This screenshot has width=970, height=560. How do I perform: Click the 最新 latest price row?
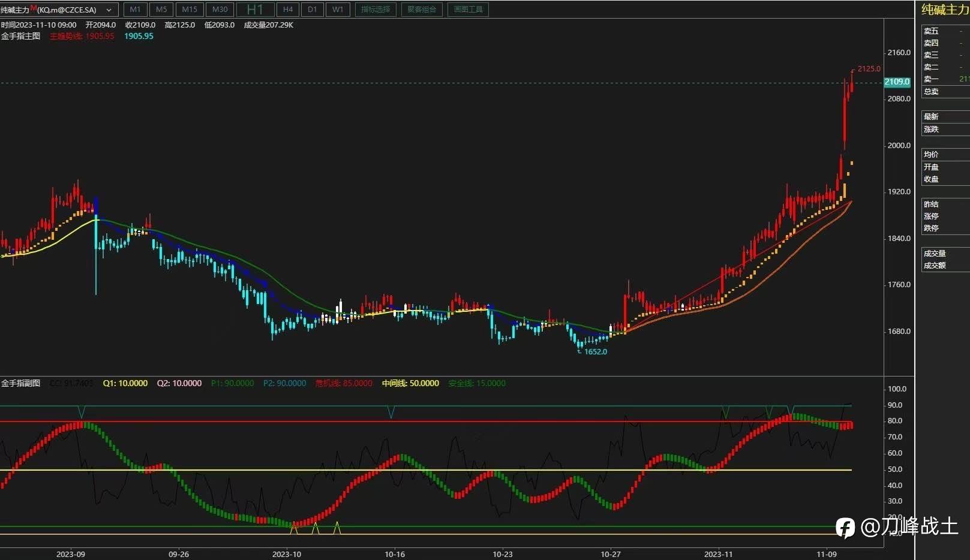tap(946, 117)
